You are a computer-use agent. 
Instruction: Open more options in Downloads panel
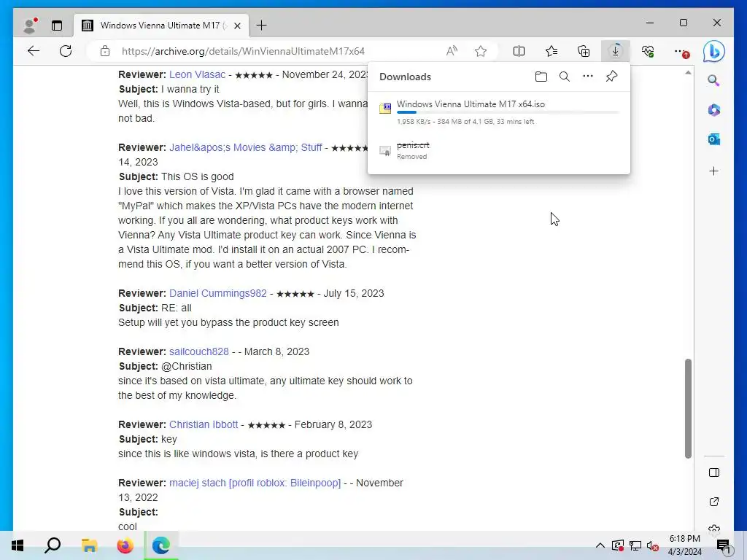point(588,76)
